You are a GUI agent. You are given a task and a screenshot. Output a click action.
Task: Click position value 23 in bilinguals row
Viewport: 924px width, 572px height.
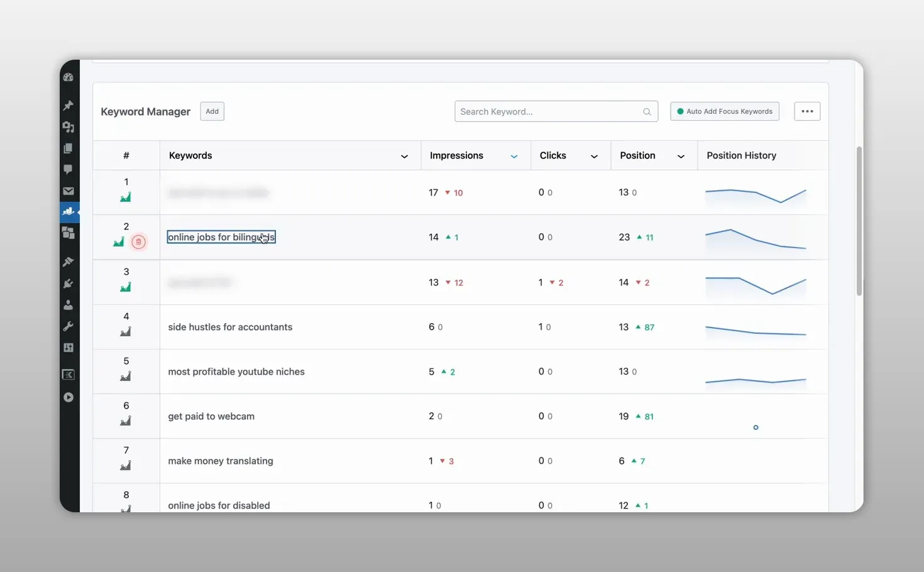pyautogui.click(x=624, y=237)
